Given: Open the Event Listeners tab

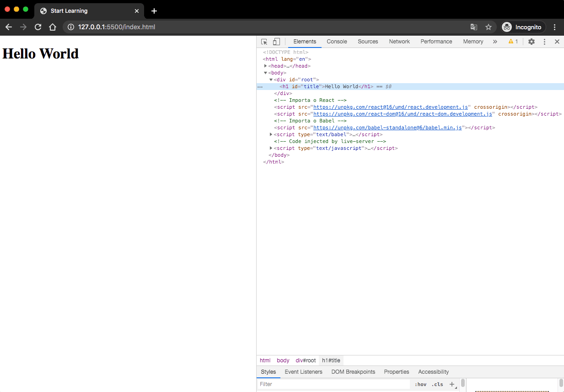Looking at the screenshot, I should coord(303,371).
